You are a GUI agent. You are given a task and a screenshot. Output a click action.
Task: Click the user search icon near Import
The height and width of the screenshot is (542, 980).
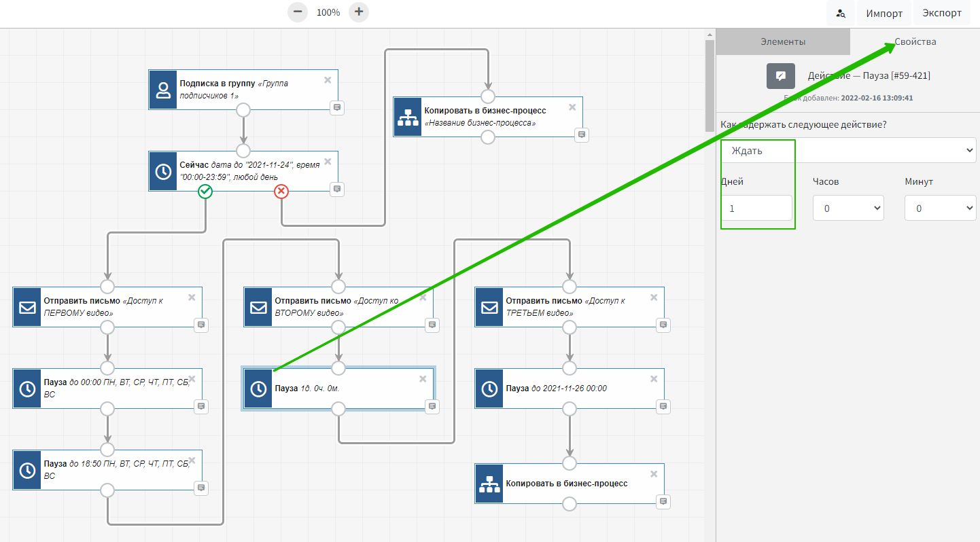point(841,14)
